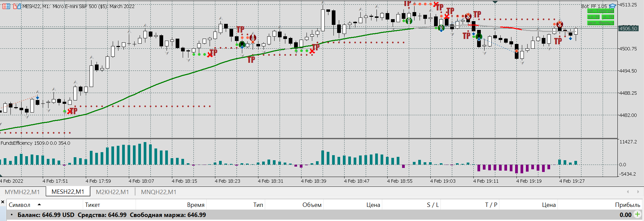The height and width of the screenshot is (221, 644).
Task: Click the 4488.25 price scale value
Action: click(628, 93)
